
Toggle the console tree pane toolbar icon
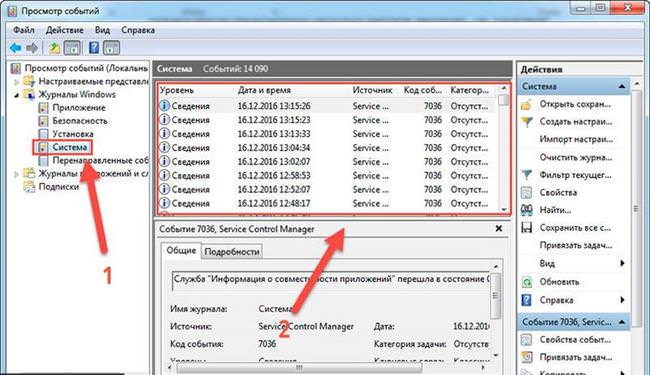(x=72, y=48)
